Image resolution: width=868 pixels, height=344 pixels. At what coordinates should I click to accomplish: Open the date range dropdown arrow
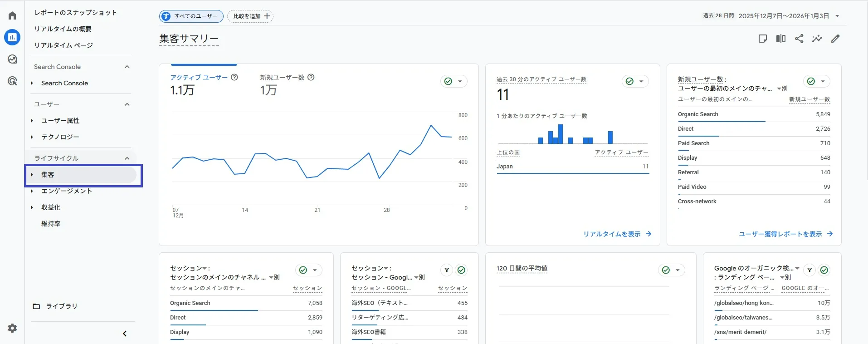coord(837,16)
